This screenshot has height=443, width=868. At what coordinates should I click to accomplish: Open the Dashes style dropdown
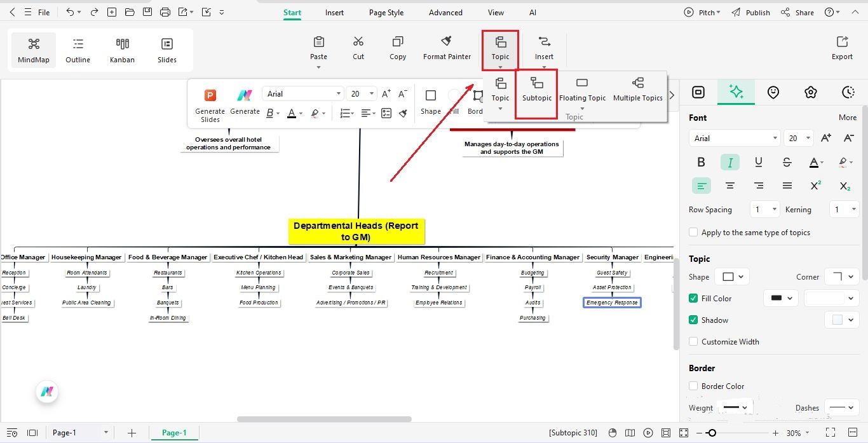(842, 407)
